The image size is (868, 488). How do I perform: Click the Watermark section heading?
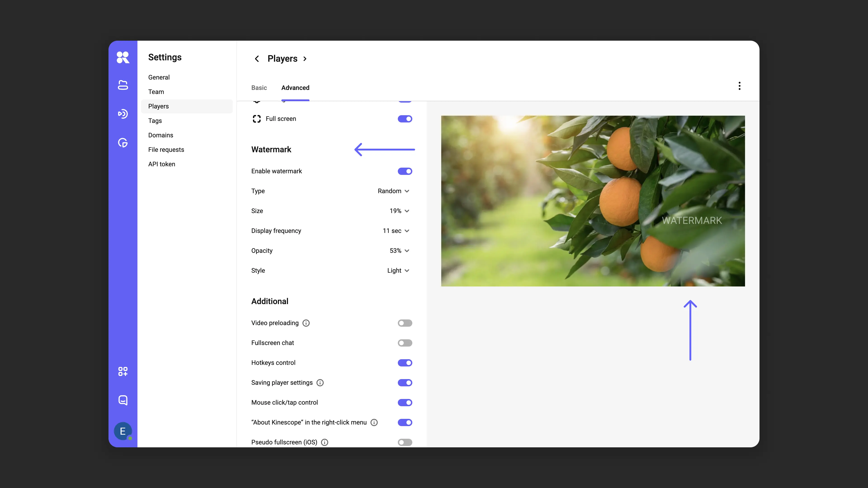pyautogui.click(x=271, y=150)
